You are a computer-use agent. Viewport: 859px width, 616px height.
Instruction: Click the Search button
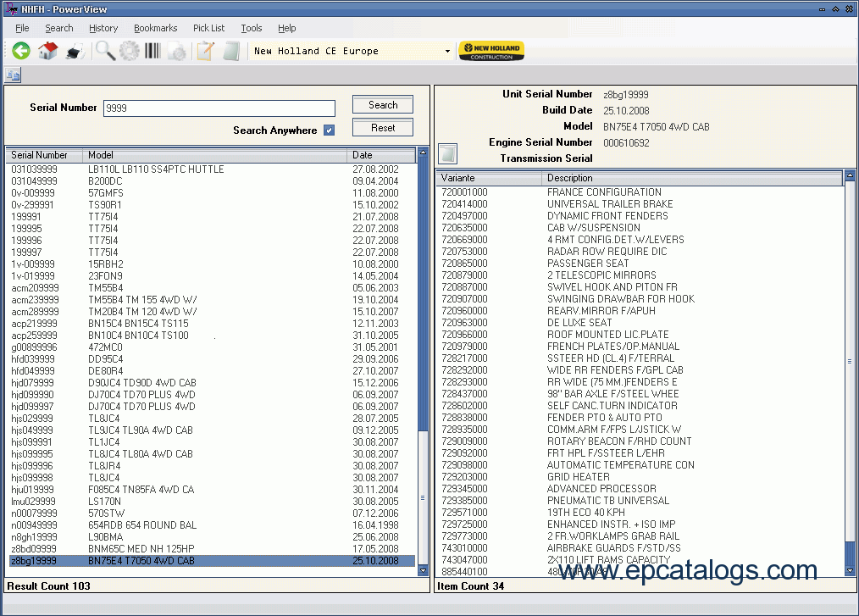click(383, 105)
